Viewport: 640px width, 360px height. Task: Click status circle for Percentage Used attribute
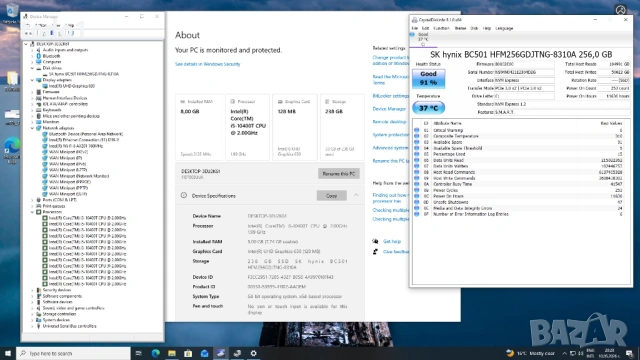[417, 154]
